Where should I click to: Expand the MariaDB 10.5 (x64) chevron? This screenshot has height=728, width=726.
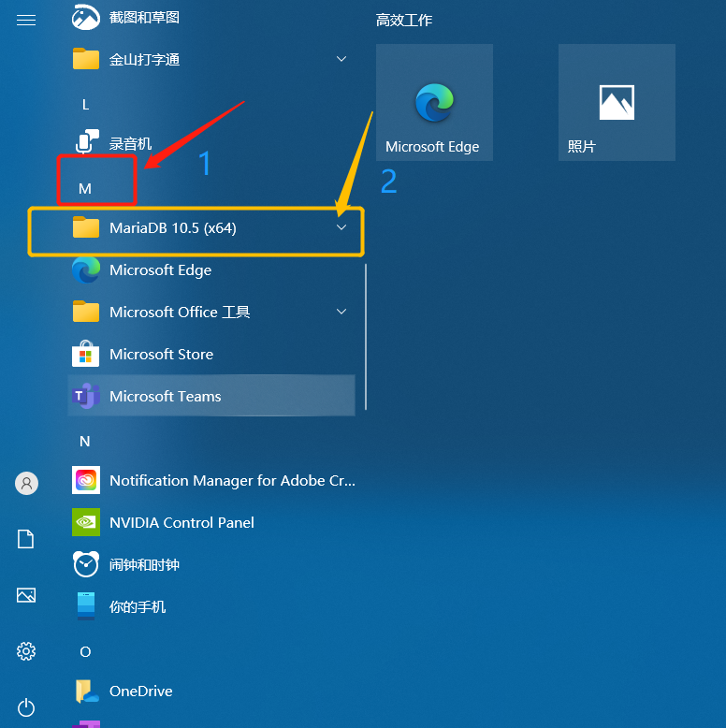341,227
